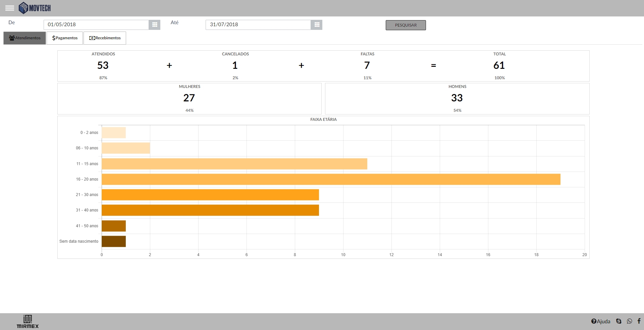Click the Mirmex logo in footer

pos(28,322)
